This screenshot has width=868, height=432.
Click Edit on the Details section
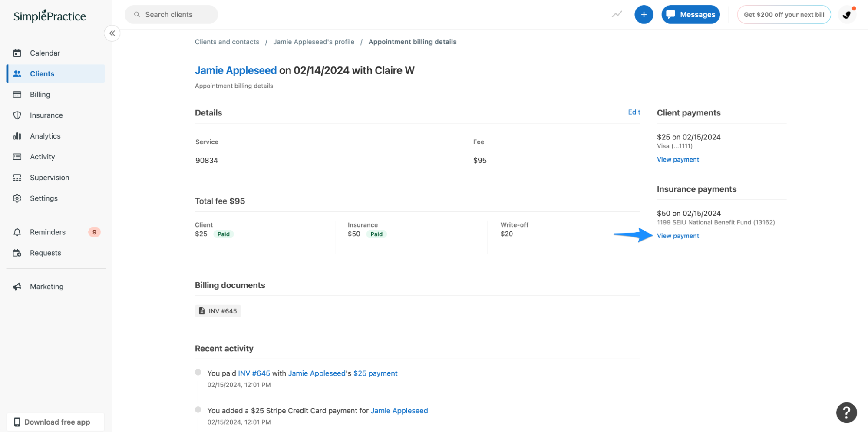[634, 112]
